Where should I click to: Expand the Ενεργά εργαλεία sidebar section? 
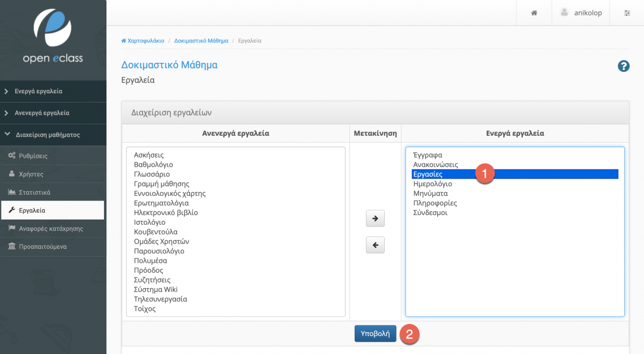pyautogui.click(x=39, y=91)
